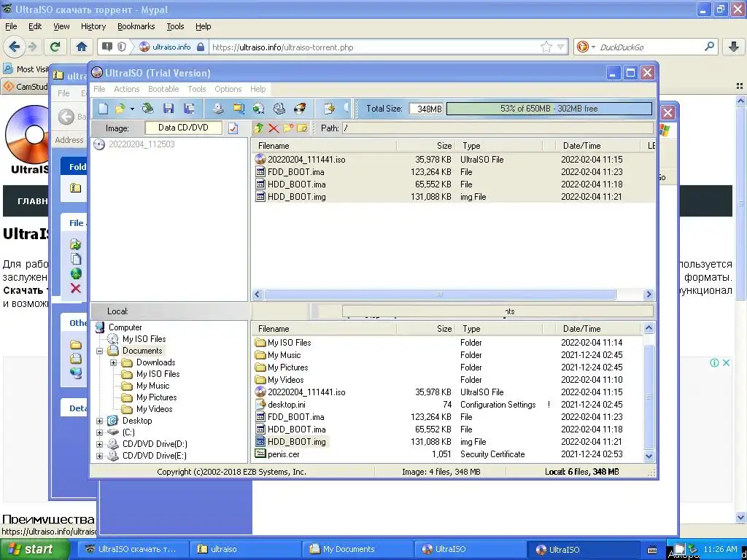This screenshot has width=747, height=560.
Task: Click the Mypal browser reload icon
Action: pos(55,47)
